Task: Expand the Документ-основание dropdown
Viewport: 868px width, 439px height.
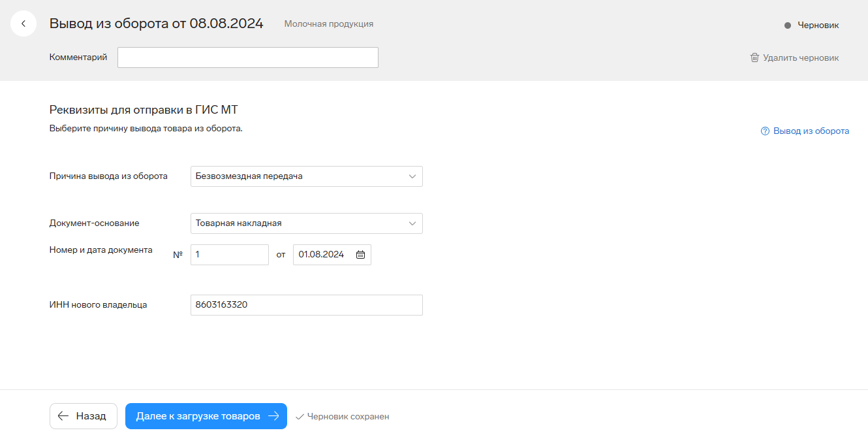Action: pos(307,223)
